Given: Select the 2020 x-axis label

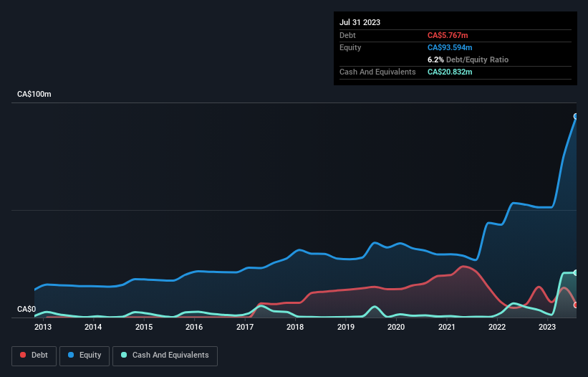Looking at the screenshot, I should tap(396, 327).
